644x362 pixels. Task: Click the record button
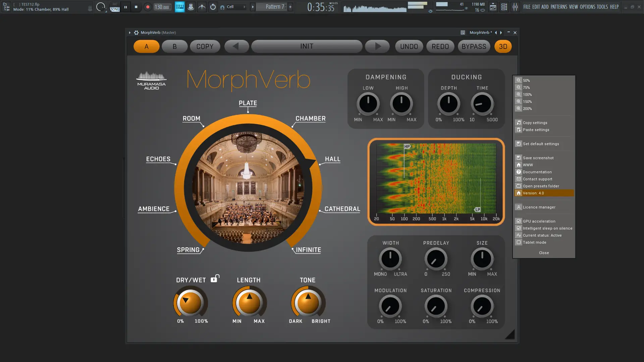click(x=148, y=7)
